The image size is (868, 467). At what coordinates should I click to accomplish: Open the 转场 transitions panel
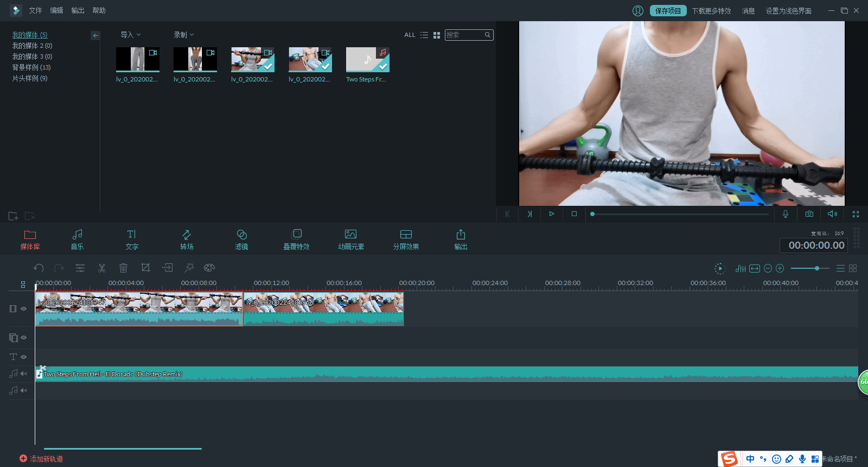click(x=187, y=239)
